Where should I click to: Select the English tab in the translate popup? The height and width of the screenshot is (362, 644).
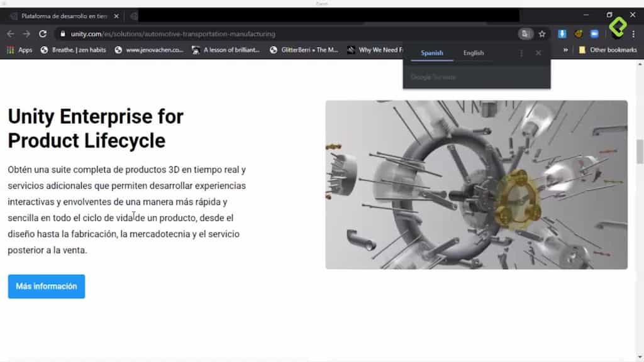474,53
